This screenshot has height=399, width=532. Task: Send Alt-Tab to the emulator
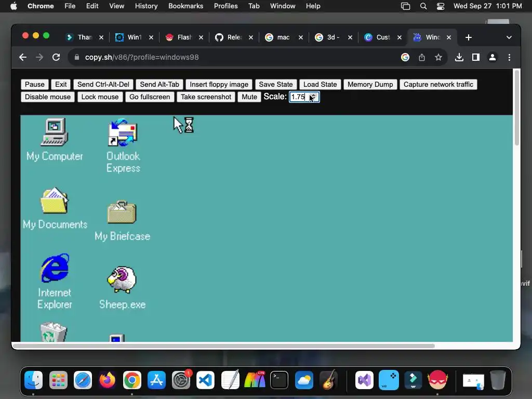coord(159,85)
